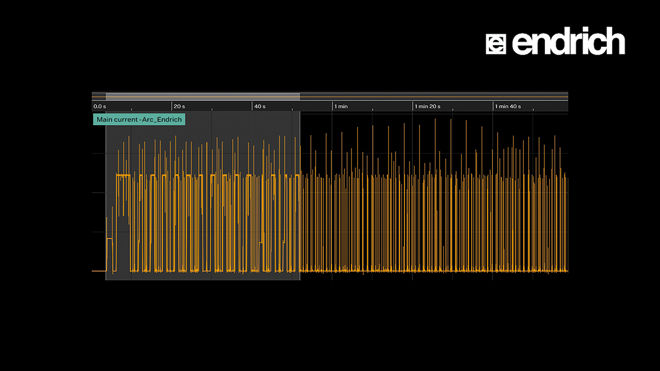The height and width of the screenshot is (371, 660).
Task: Click the 1 min 20 s ruler label
Action: [x=427, y=107]
